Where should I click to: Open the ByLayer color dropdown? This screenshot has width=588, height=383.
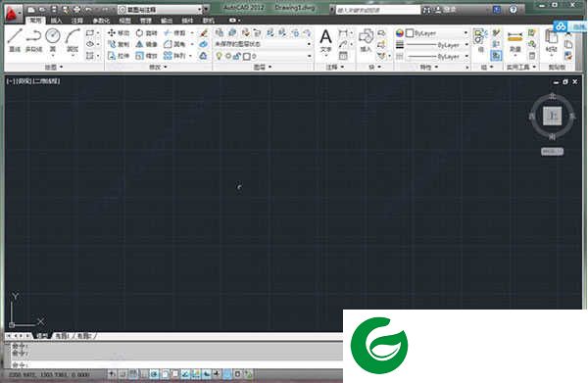(465, 33)
